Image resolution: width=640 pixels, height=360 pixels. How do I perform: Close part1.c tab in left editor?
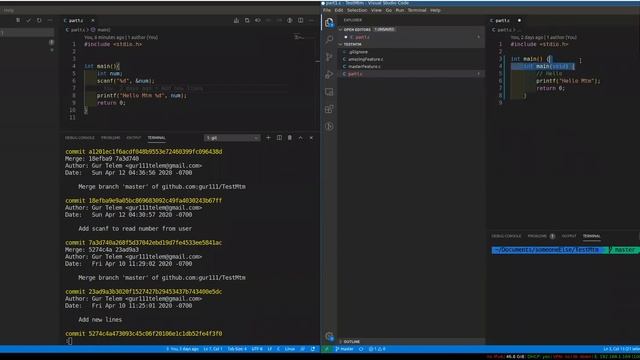pyautogui.click(x=93, y=20)
